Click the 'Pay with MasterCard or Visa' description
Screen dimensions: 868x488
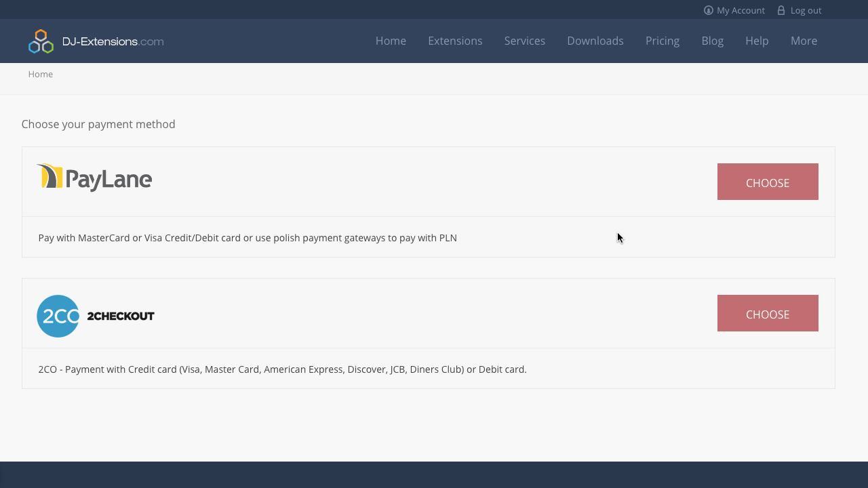pos(248,238)
